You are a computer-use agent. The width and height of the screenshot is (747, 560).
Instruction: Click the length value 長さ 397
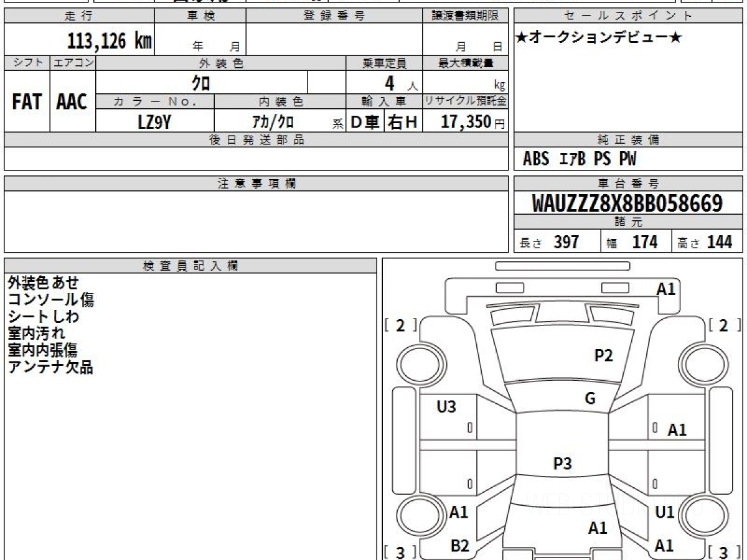(x=550, y=243)
